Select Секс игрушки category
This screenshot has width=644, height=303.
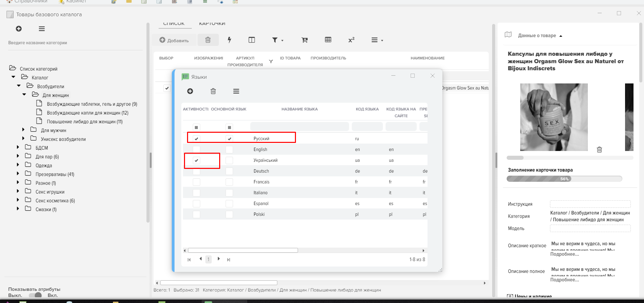[x=50, y=192]
